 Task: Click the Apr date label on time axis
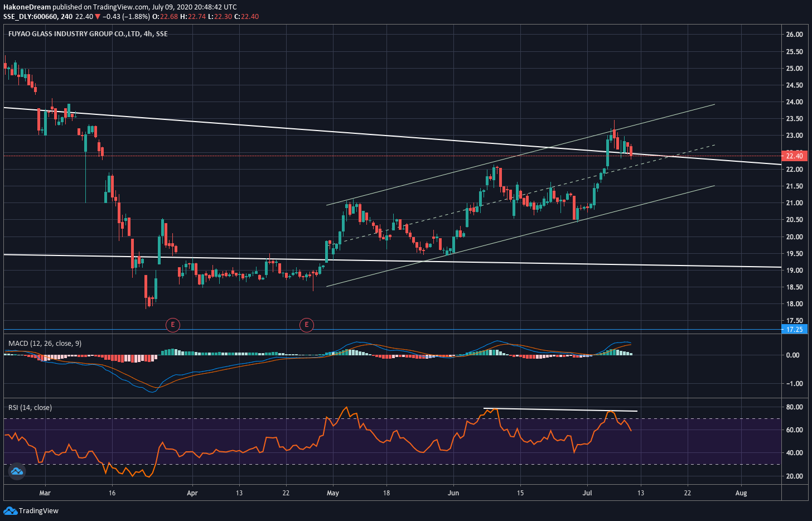192,493
